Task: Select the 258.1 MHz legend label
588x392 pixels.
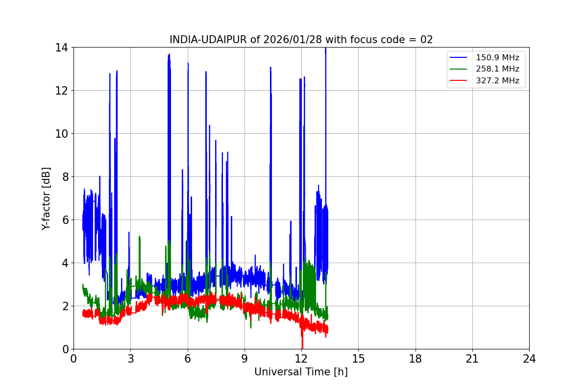Action: (497, 69)
